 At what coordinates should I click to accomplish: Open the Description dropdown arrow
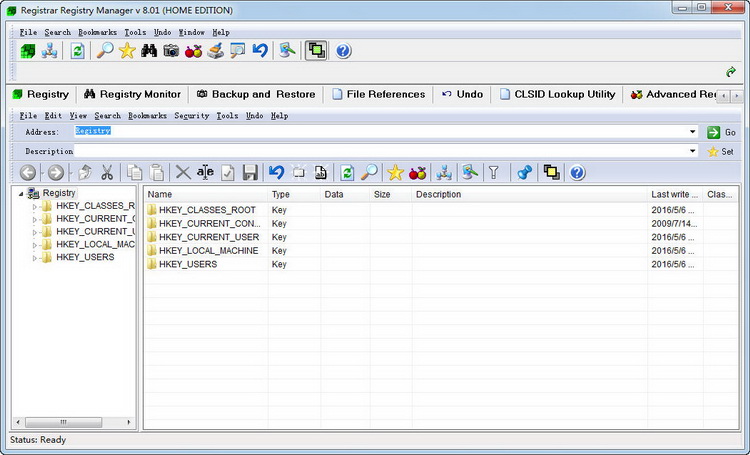point(693,151)
